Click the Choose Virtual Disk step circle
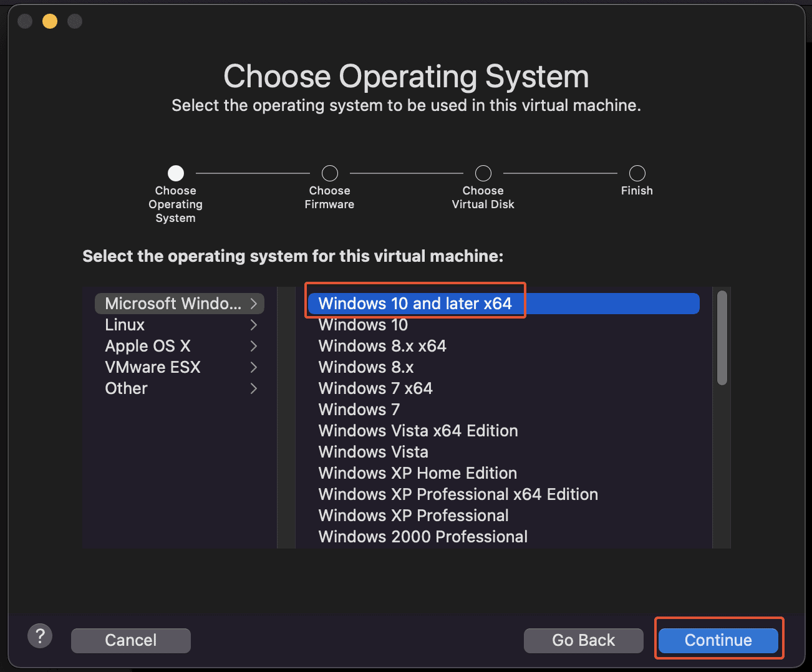The image size is (812, 672). coord(483,173)
